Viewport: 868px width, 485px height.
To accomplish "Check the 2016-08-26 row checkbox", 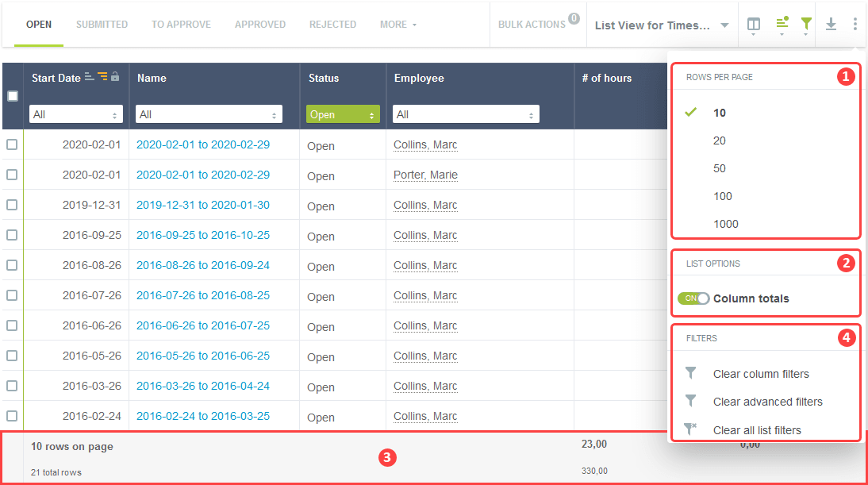I will pos(12,265).
